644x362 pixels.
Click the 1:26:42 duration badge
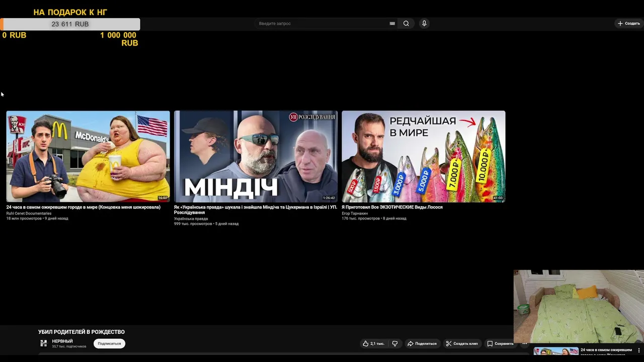click(x=329, y=198)
